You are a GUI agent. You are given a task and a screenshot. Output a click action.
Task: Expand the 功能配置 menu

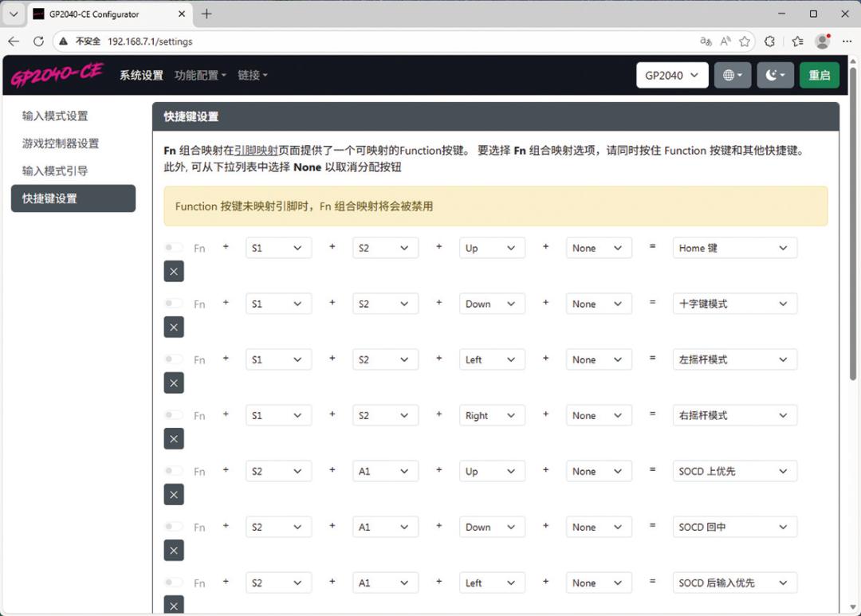(x=200, y=75)
